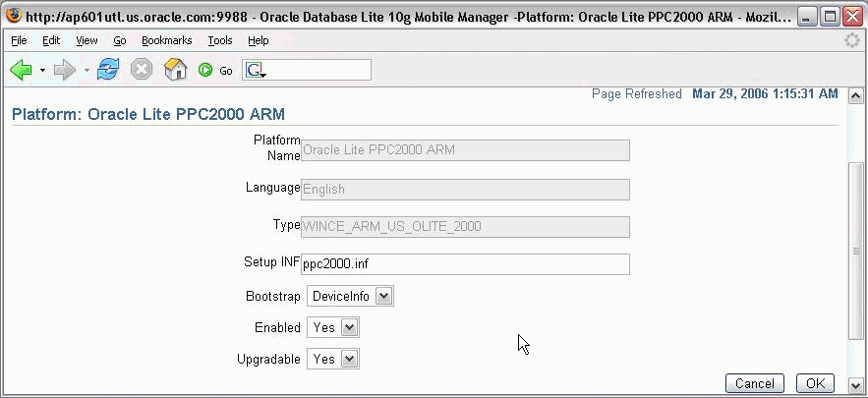Click the Firefox icon in title bar

coord(14,16)
